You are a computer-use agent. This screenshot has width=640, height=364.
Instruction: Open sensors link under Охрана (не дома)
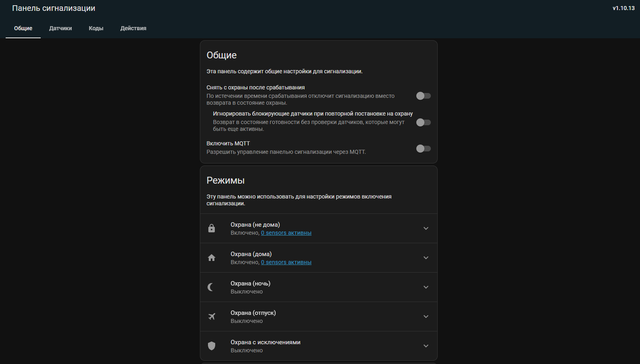pyautogui.click(x=286, y=233)
